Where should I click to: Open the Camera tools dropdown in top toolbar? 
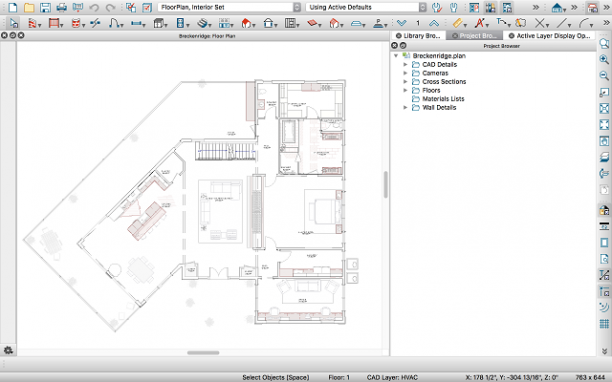tap(558, 7)
